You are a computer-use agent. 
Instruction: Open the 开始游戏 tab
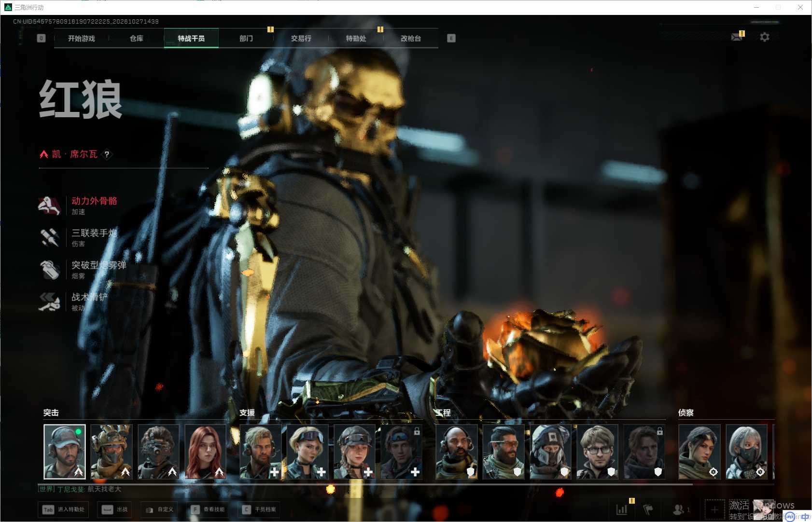(82, 39)
